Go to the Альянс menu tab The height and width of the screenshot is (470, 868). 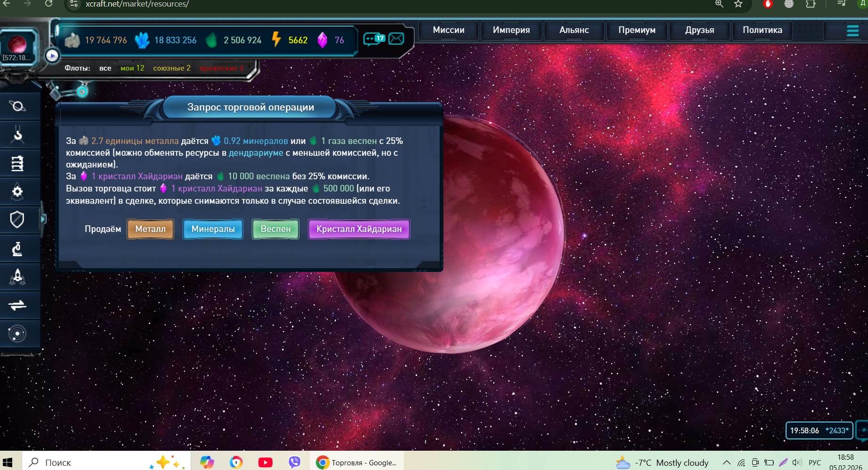574,30
